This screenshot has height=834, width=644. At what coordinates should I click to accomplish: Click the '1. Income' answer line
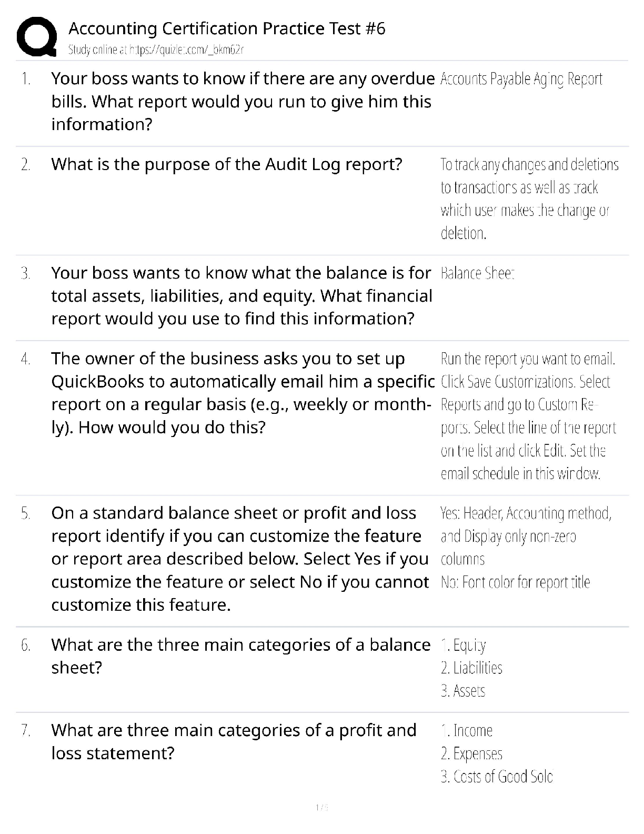[467, 731]
